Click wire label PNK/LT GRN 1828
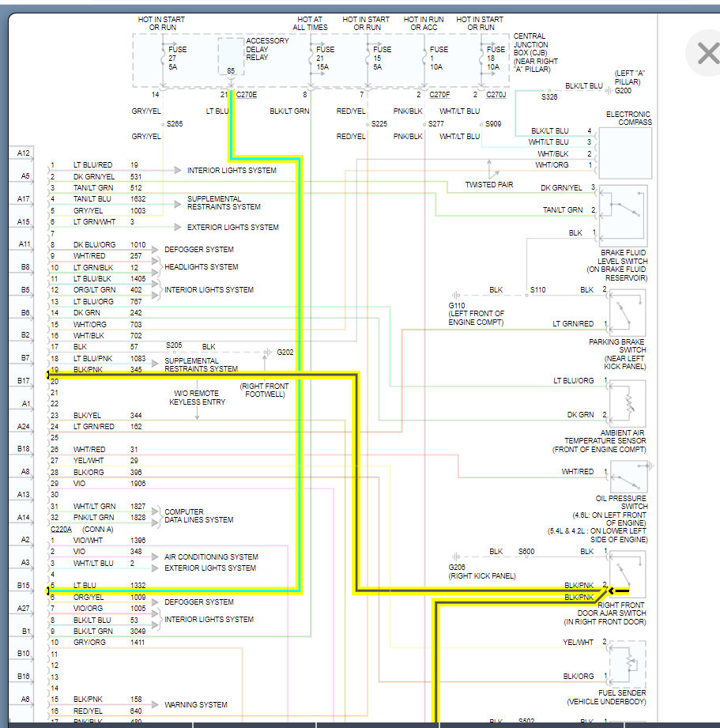The height and width of the screenshot is (728, 720). [x=109, y=517]
